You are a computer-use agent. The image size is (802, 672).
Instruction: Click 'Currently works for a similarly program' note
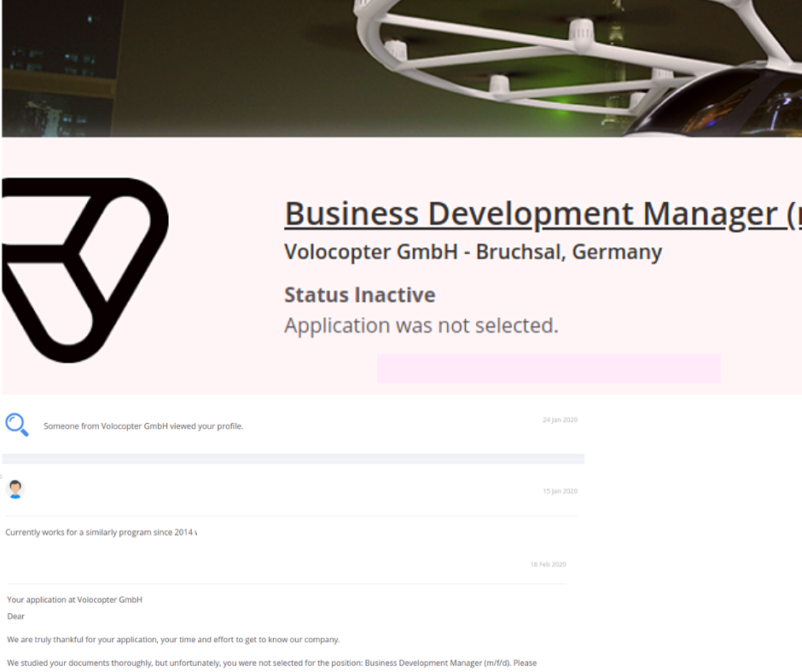click(x=102, y=532)
